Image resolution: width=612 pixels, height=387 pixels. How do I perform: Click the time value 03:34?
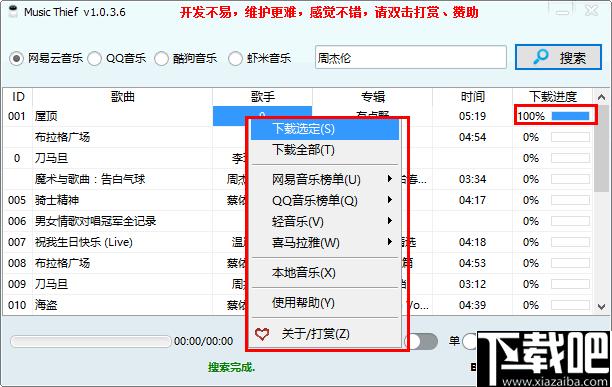point(472,179)
